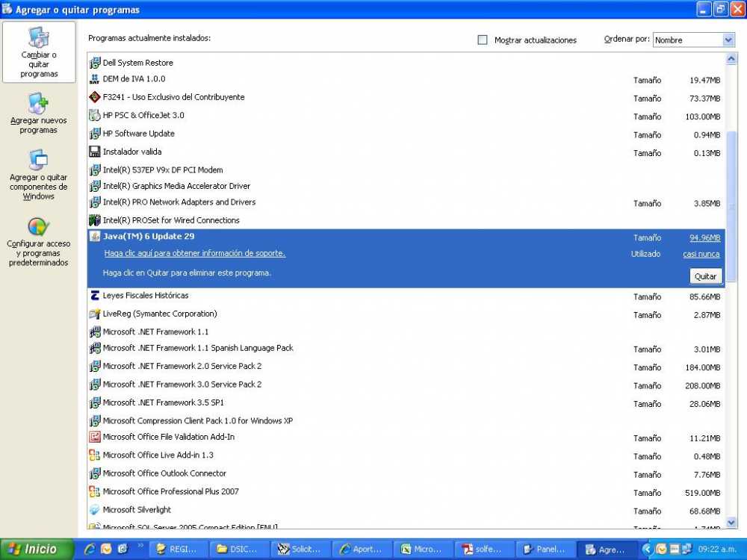Click the Microsoft Office Outlook Connector icon
Screen dimensions: 747x560
point(95,473)
